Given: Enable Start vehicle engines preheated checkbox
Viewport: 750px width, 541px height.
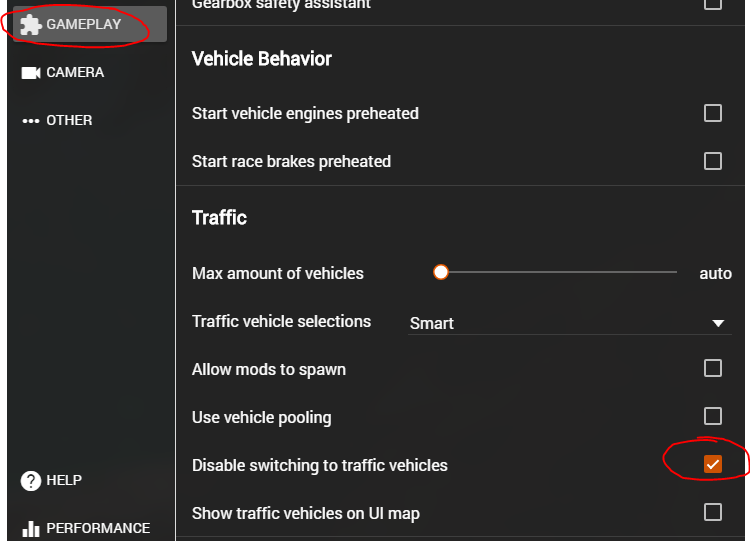Looking at the screenshot, I should click(x=713, y=113).
